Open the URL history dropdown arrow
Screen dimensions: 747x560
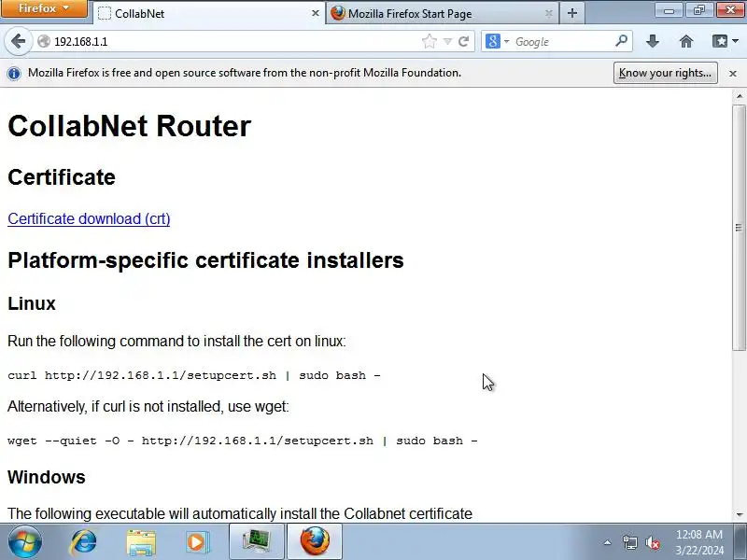(x=447, y=41)
